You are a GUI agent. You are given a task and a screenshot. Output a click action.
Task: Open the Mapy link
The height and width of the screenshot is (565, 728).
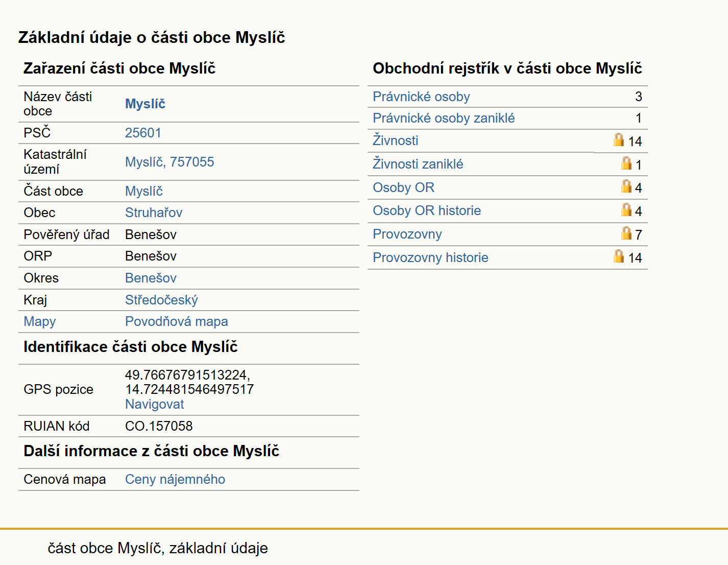point(40,321)
